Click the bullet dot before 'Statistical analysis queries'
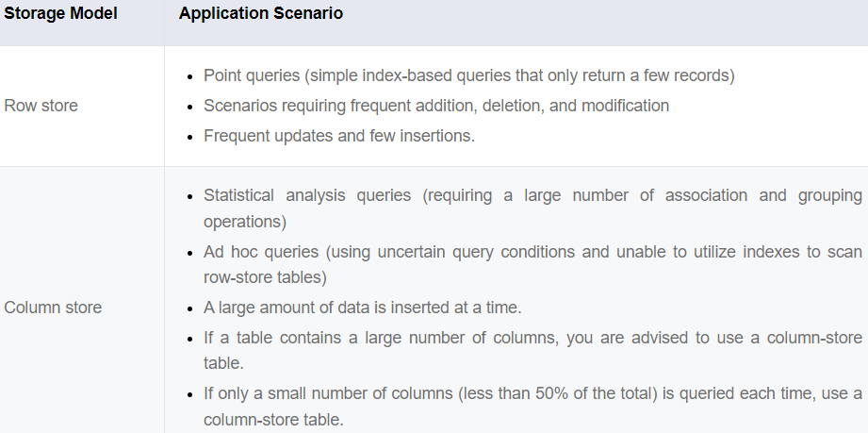The image size is (868, 433). (190, 197)
